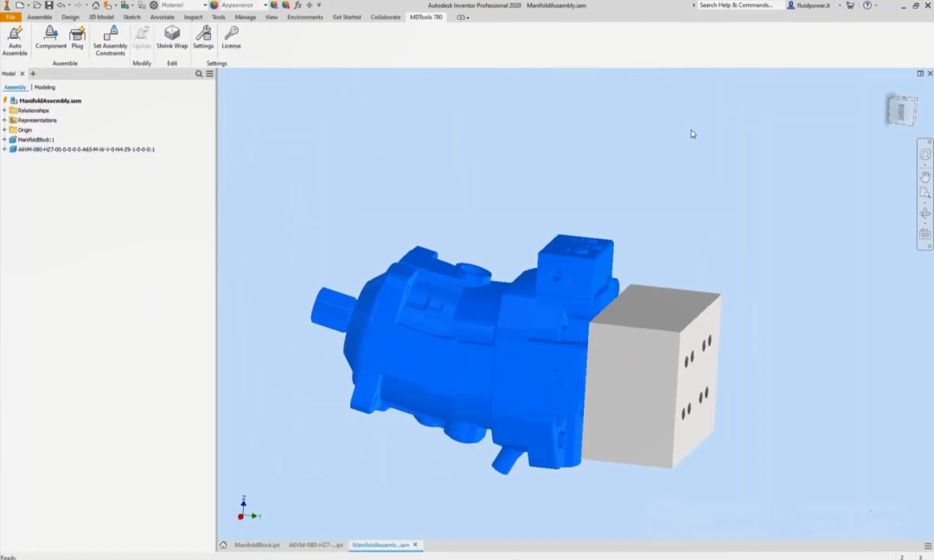Return to home view using house icon
The height and width of the screenshot is (560, 934).
coord(95,5)
